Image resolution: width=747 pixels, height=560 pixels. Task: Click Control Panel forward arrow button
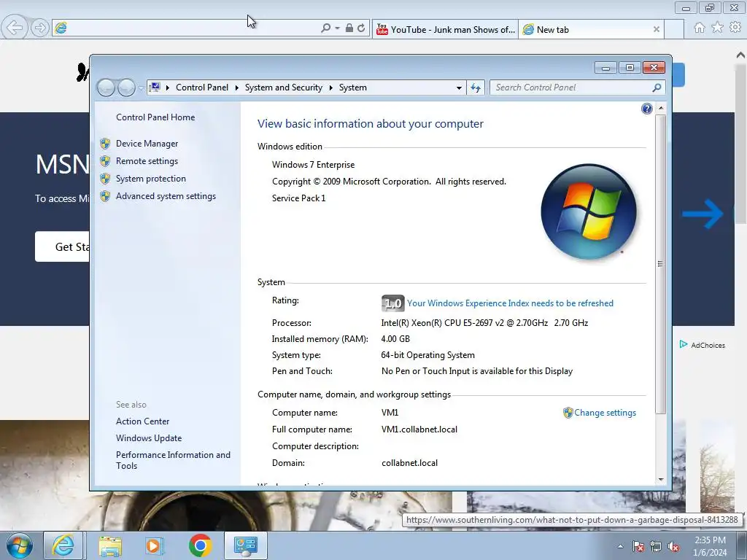126,87
